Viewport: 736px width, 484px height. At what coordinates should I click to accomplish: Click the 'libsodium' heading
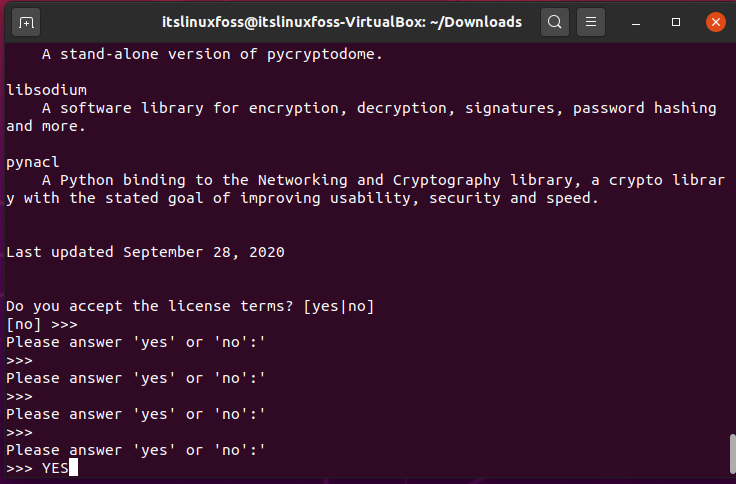(46, 90)
